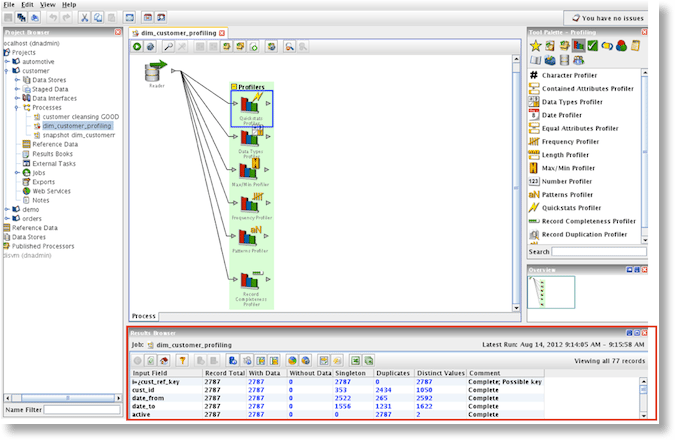
Task: Select the snapshot dim_customerr process
Action: [x=74, y=135]
